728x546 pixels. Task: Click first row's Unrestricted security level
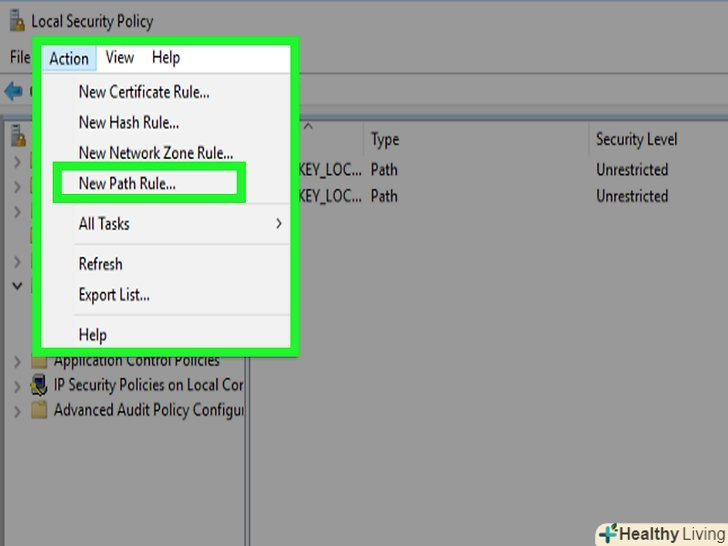[x=632, y=169]
